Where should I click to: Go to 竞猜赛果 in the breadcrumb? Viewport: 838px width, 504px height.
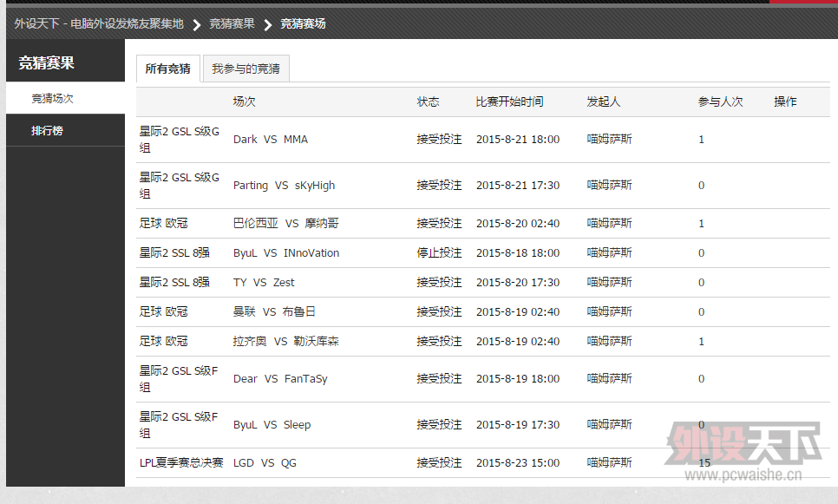[x=232, y=23]
